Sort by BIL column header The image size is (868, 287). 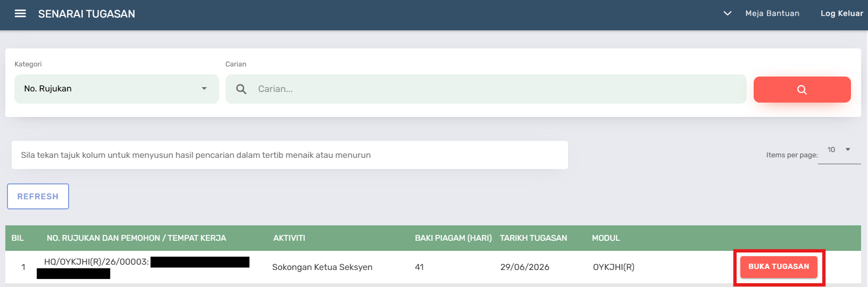coord(18,238)
